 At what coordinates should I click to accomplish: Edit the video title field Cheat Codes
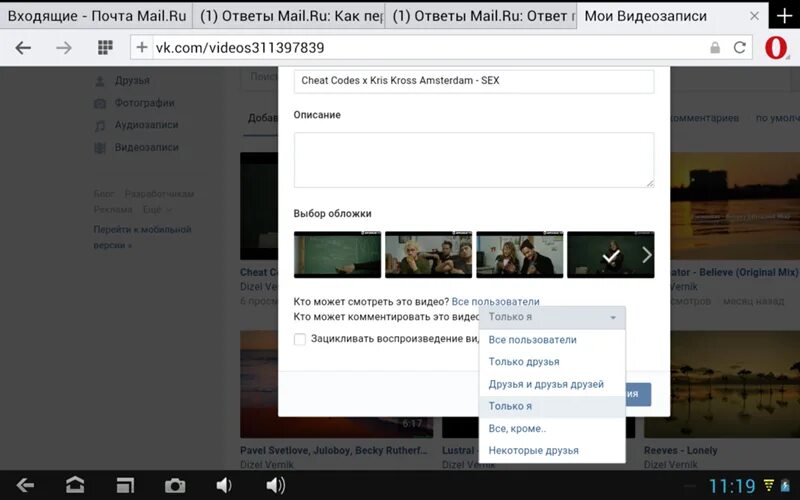tap(473, 81)
